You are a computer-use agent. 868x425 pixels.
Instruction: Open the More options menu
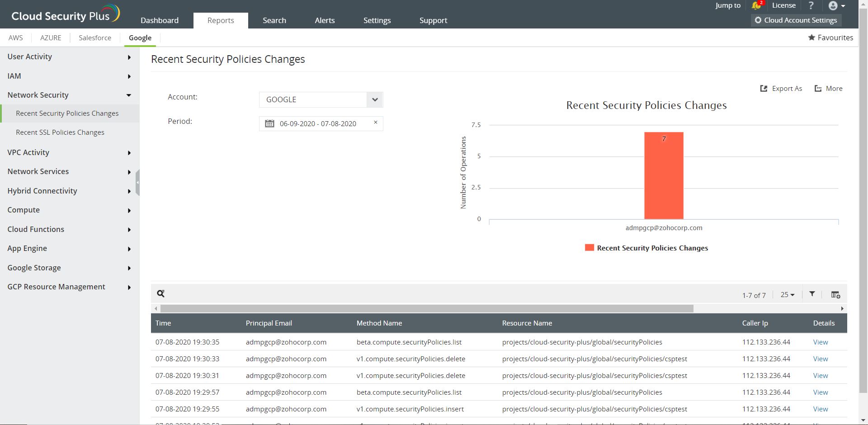828,89
